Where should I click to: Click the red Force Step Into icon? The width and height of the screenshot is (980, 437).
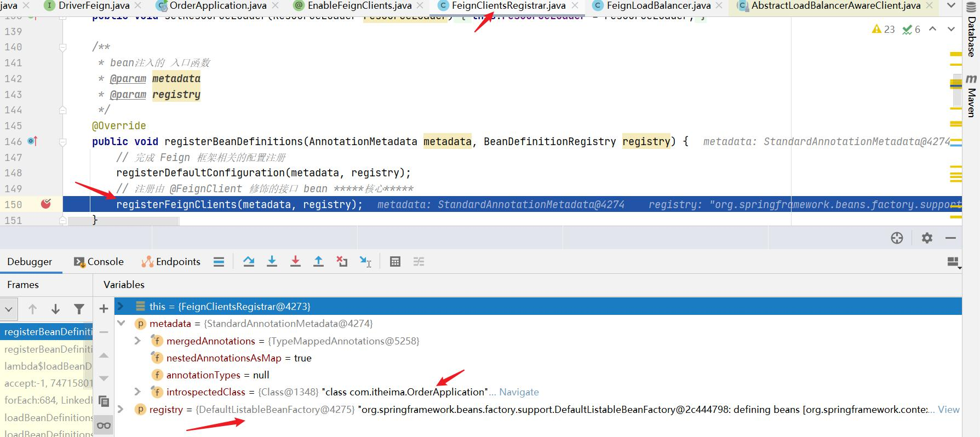pos(295,262)
